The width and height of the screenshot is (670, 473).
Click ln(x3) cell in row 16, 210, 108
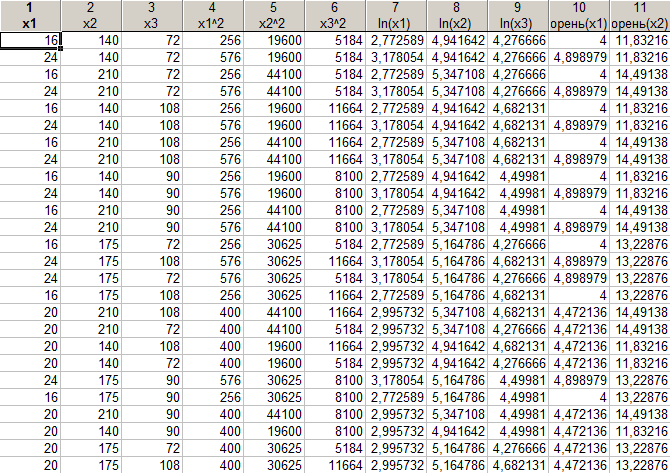(x=518, y=142)
